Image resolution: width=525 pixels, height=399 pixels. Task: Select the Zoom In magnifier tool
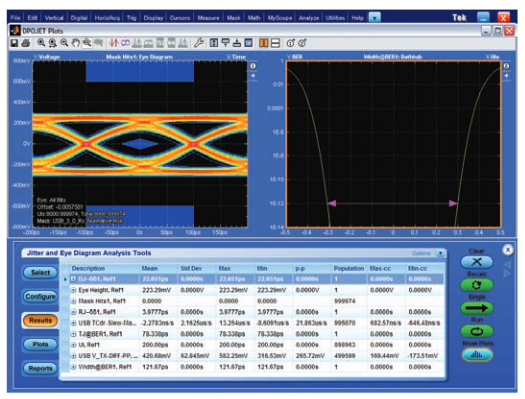41,43
